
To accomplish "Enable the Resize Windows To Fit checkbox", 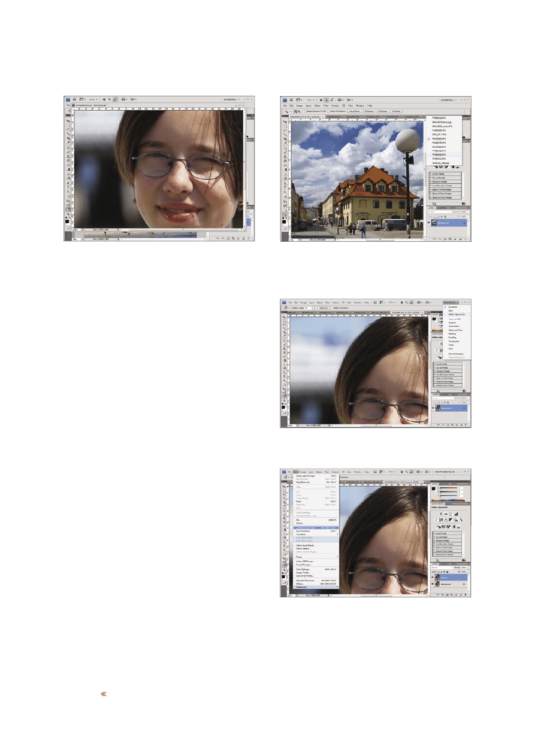I will click(305, 111).
